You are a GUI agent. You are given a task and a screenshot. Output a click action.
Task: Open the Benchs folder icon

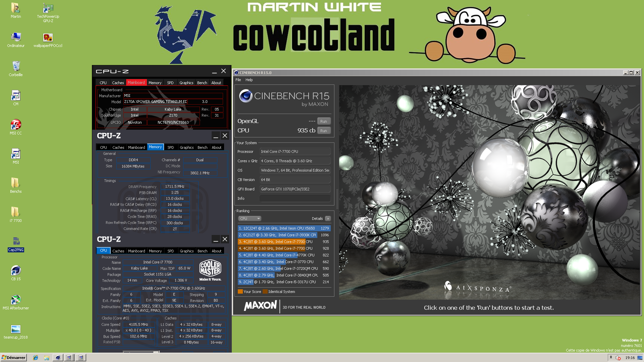(x=16, y=185)
